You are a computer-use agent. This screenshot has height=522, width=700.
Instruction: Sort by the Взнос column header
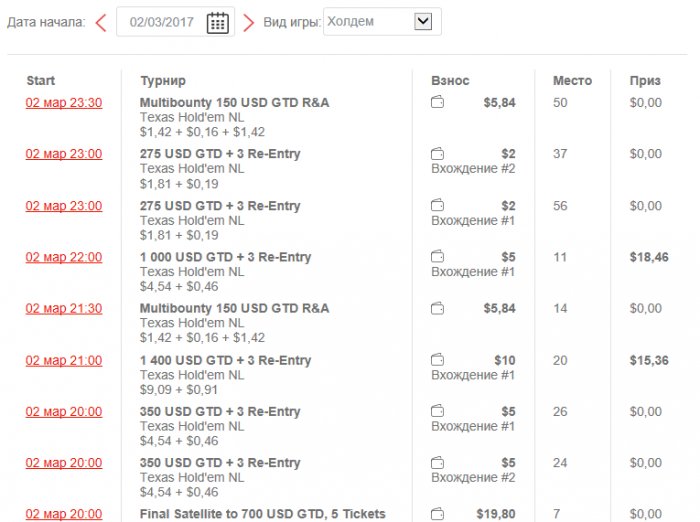(x=450, y=80)
